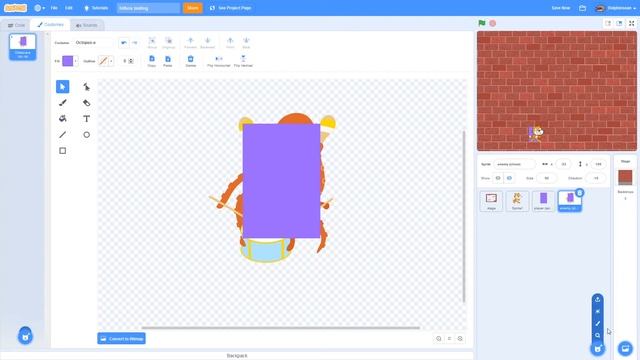This screenshot has height=360, width=640.
Task: Select the arrow Select tool
Action: (62, 87)
